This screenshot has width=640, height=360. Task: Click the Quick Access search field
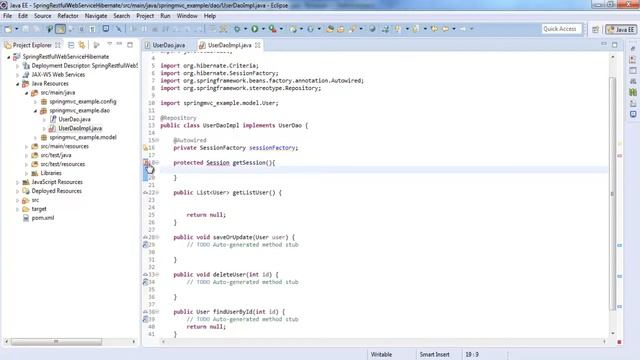click(x=561, y=29)
